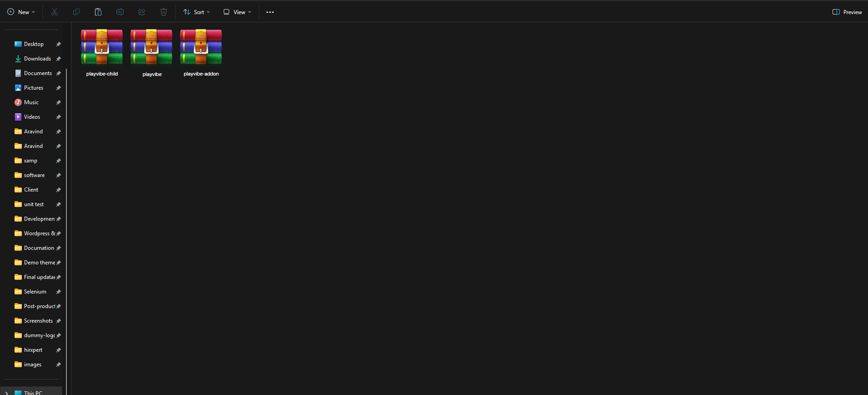Screen dimensions: 868x395
Task: Open the Selenium pinned folder
Action: [35, 292]
